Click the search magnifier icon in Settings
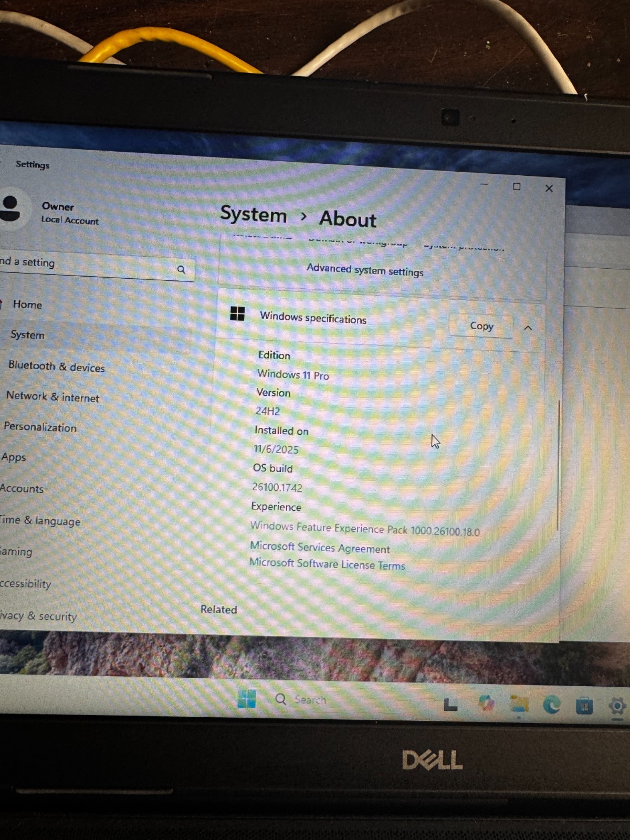630x840 pixels. (181, 270)
